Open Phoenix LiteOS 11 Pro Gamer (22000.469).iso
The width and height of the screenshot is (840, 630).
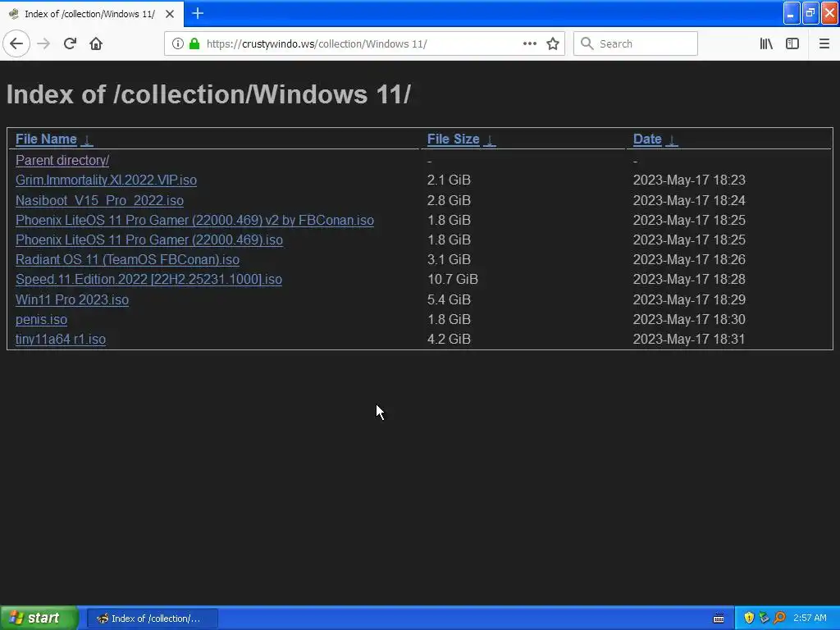click(x=149, y=240)
